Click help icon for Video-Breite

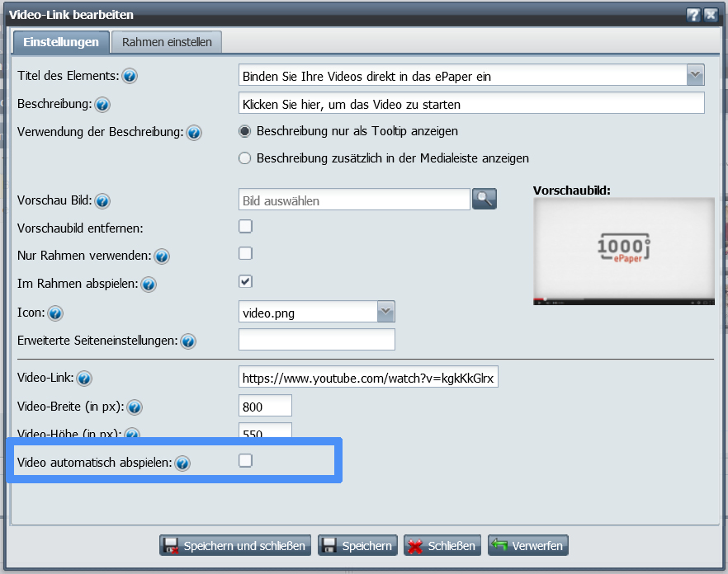coord(135,407)
